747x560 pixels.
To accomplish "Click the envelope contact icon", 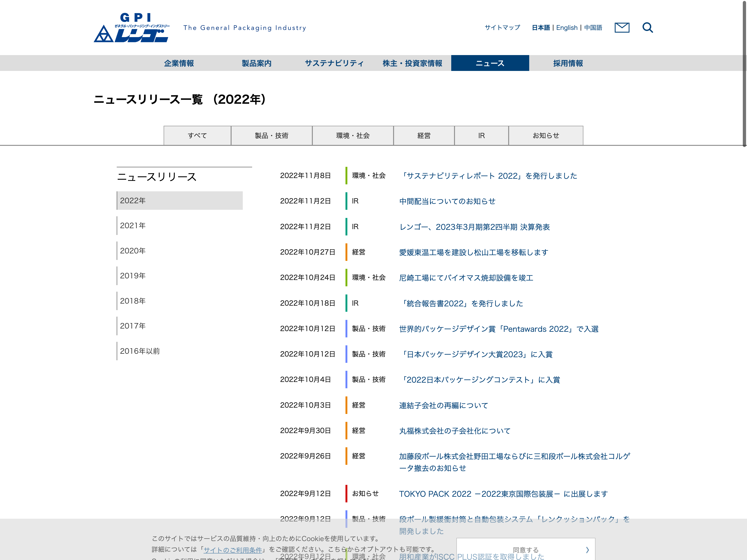I will (622, 28).
